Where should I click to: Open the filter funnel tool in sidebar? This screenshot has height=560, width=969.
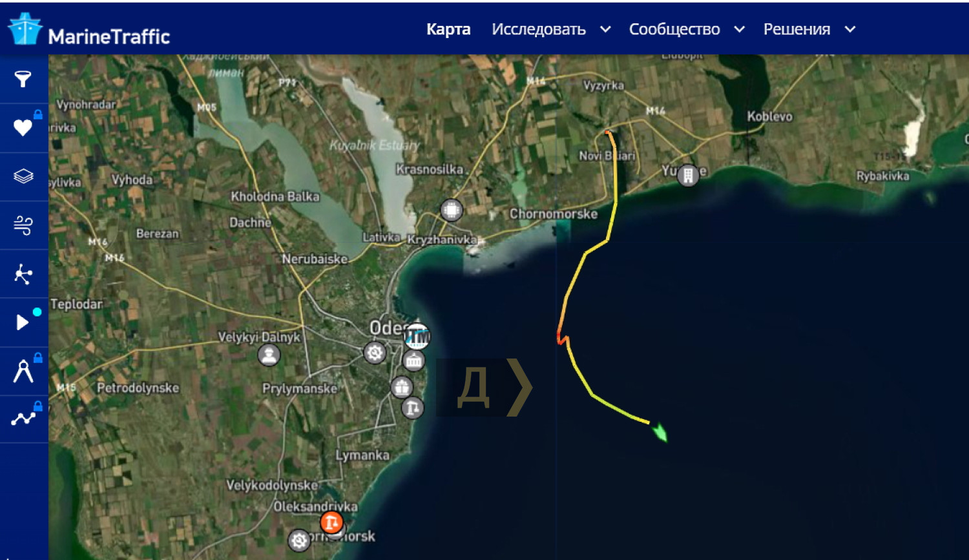tap(23, 79)
